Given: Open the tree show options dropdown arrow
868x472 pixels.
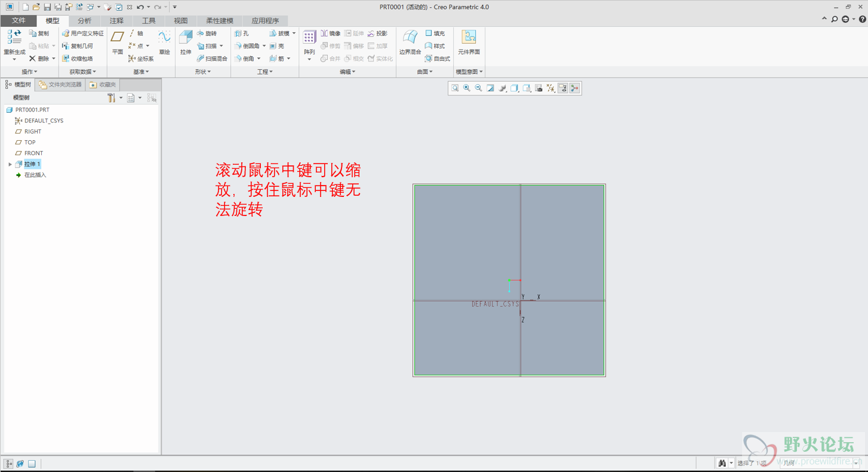Looking at the screenshot, I should 140,98.
